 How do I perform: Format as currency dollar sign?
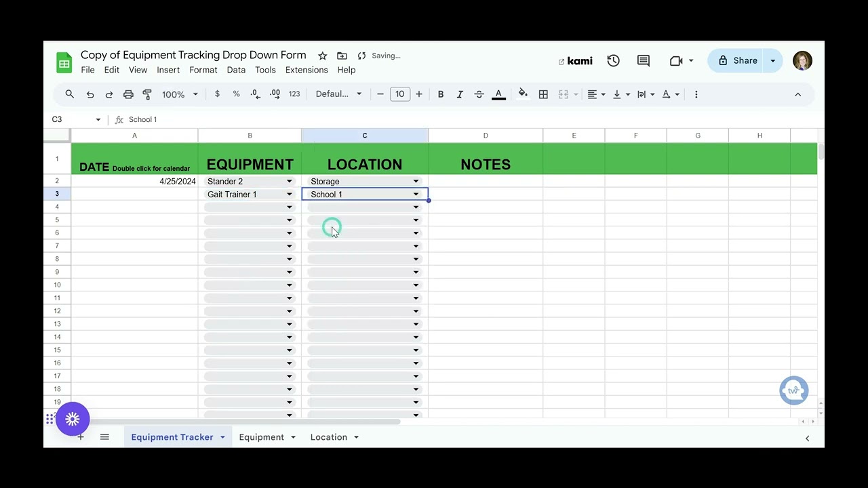point(217,94)
